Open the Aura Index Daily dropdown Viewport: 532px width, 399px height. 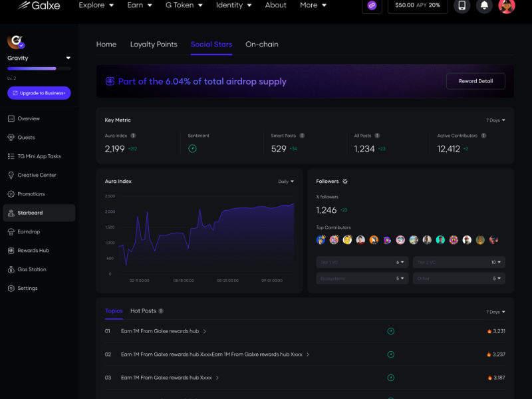pyautogui.click(x=286, y=182)
